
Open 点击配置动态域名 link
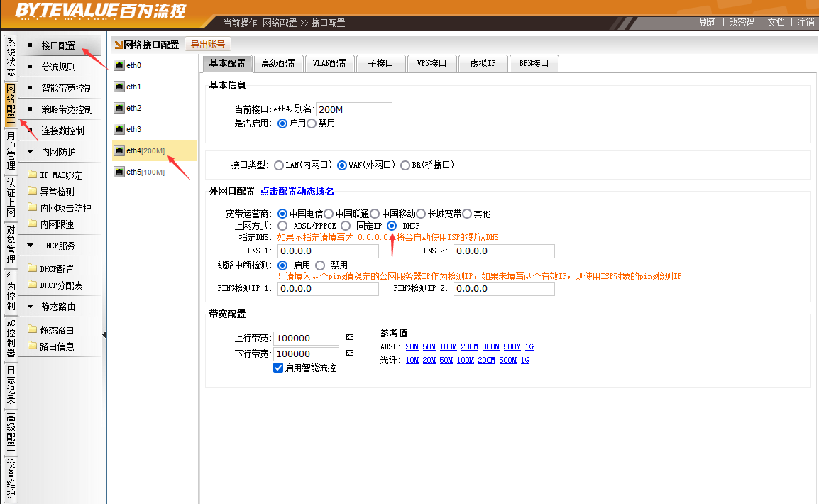297,191
